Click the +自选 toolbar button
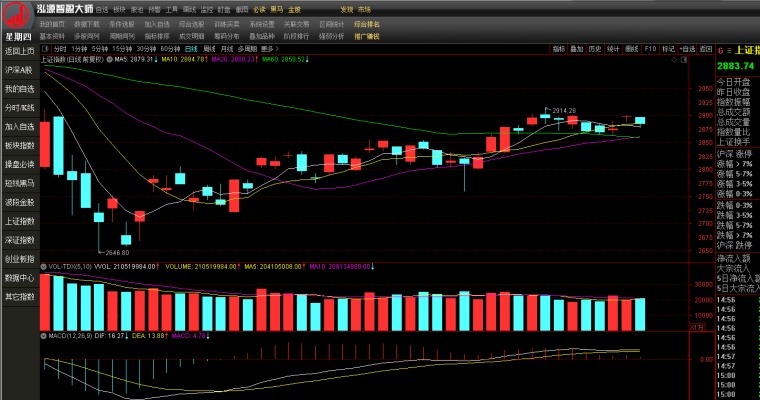Viewport: 760px width, 400px height. pyautogui.click(x=687, y=49)
